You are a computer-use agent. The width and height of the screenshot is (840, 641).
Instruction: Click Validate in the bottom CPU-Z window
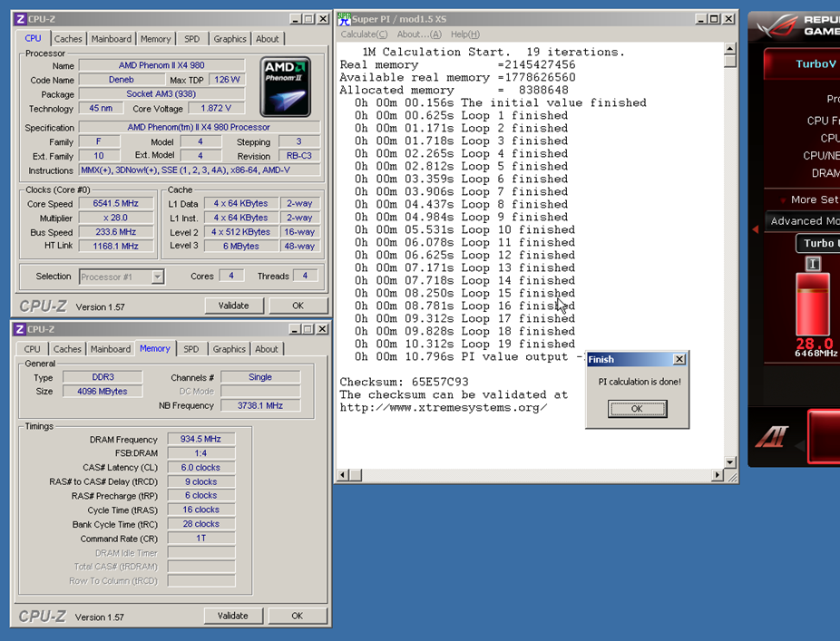coord(233,616)
